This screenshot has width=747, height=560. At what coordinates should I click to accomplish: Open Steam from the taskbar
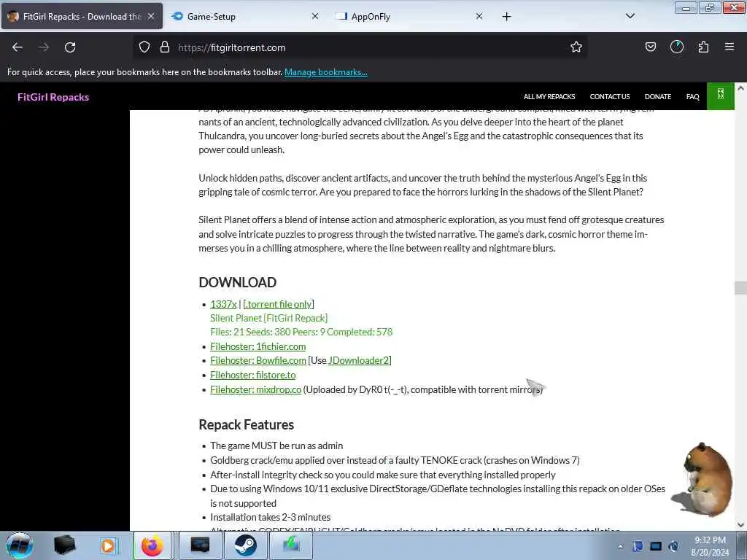[x=245, y=545]
